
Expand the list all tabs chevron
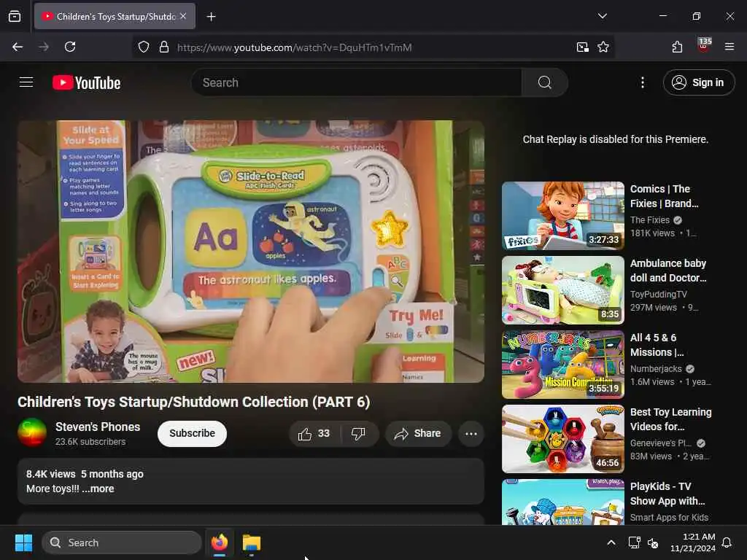click(602, 16)
